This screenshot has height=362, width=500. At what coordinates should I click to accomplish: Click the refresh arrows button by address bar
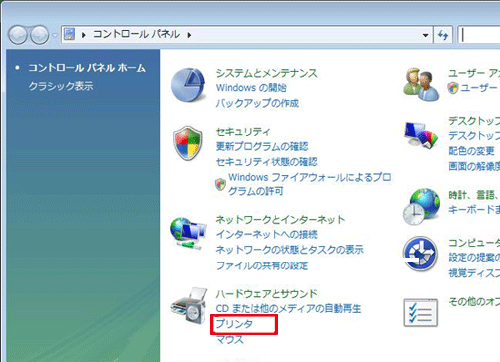pos(443,35)
